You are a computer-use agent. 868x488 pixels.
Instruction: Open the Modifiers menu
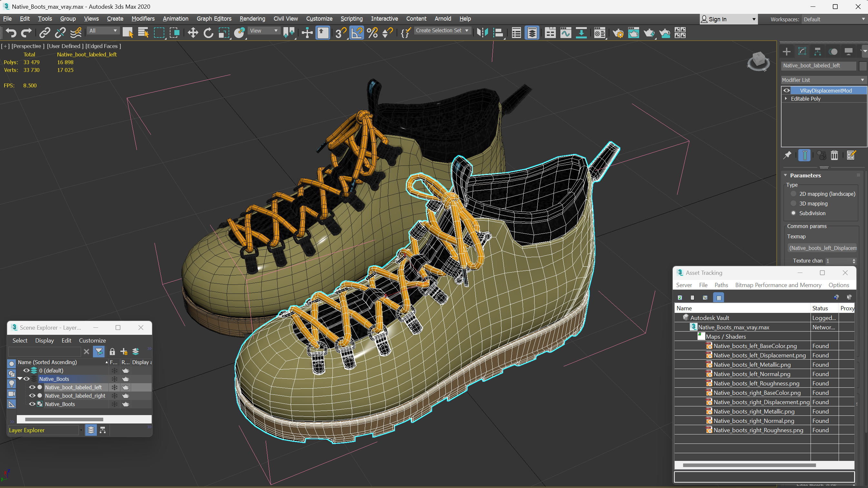pyautogui.click(x=143, y=18)
